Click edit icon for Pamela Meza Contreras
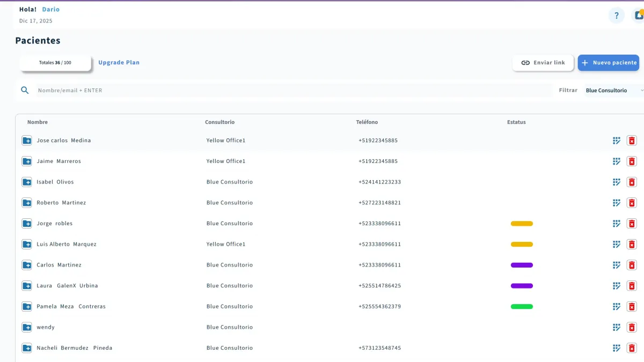Screen dimensions: 644x362 [617, 307]
